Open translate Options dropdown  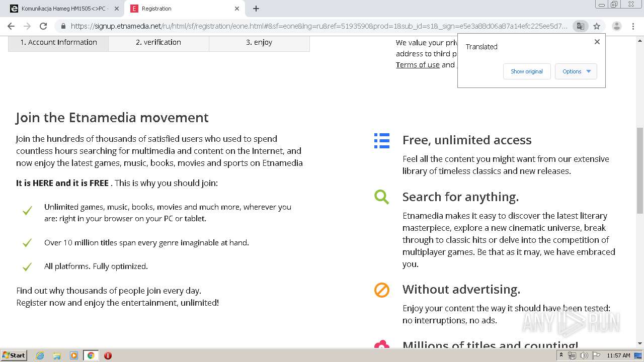pyautogui.click(x=576, y=71)
